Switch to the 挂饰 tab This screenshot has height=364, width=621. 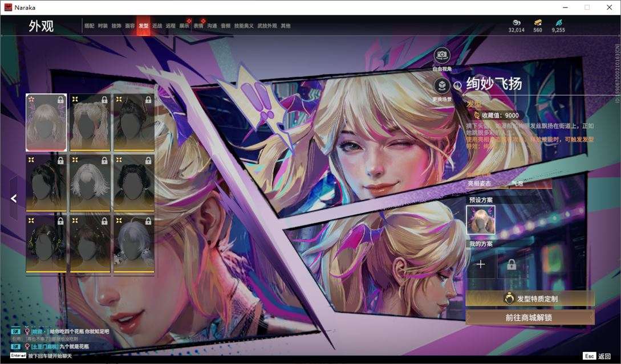pyautogui.click(x=116, y=26)
